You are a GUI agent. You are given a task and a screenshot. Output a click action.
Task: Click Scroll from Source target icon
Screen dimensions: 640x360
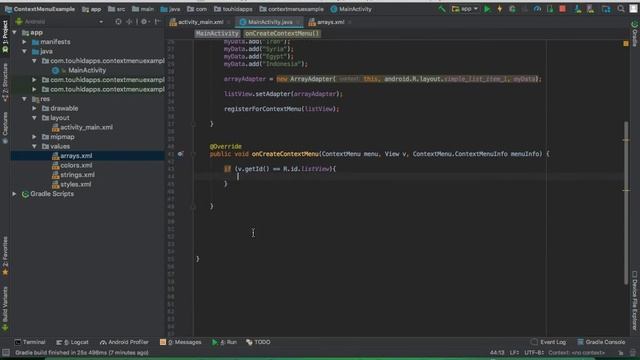[x=118, y=22]
